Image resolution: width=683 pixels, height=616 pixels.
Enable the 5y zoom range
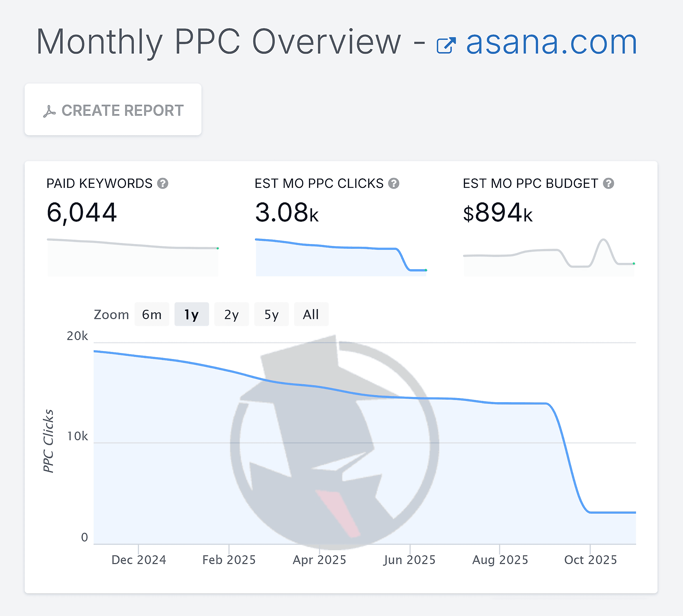click(271, 314)
